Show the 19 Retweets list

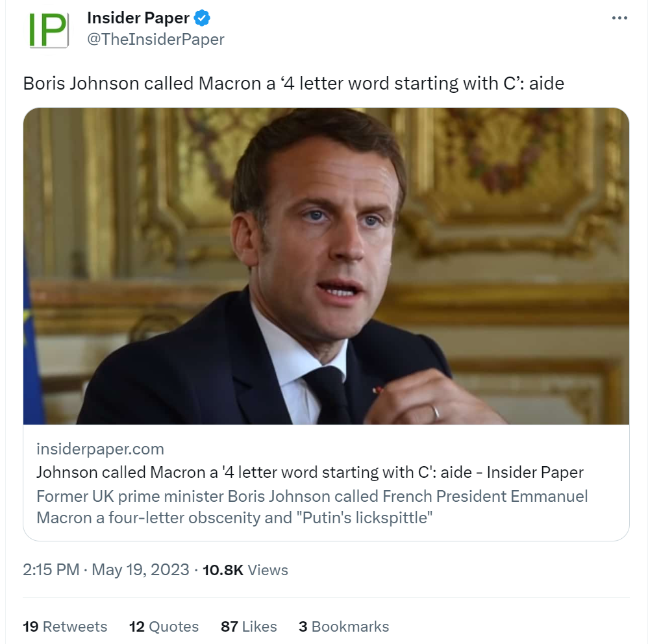[65, 626]
